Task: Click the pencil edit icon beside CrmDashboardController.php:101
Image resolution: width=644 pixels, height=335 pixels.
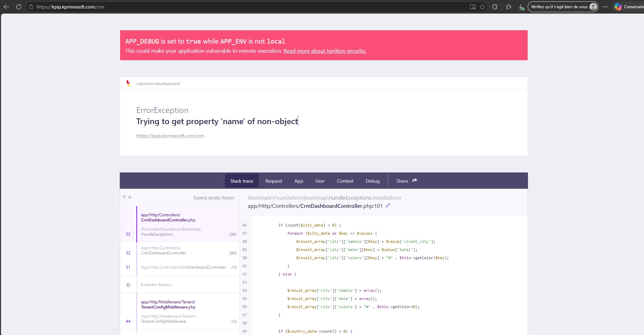Action: (x=387, y=206)
